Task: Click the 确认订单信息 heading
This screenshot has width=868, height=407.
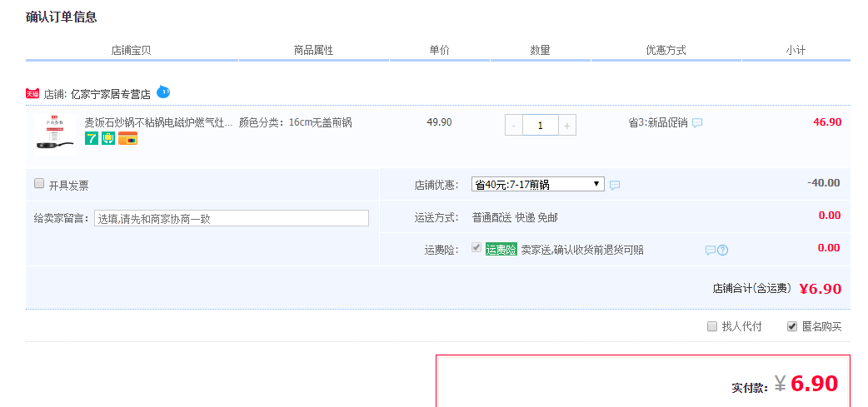Action: point(62,17)
